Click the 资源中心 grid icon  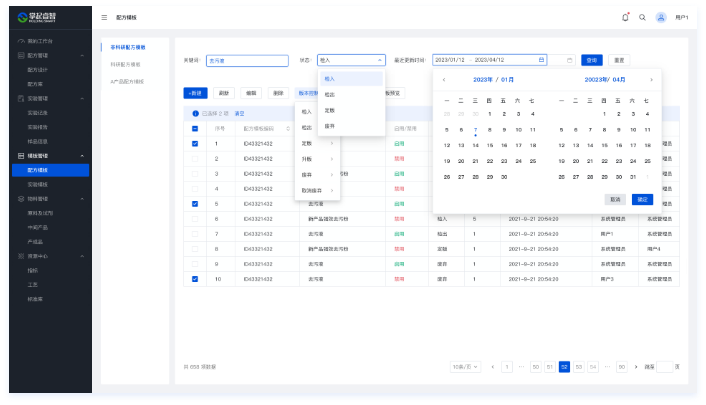click(x=21, y=256)
